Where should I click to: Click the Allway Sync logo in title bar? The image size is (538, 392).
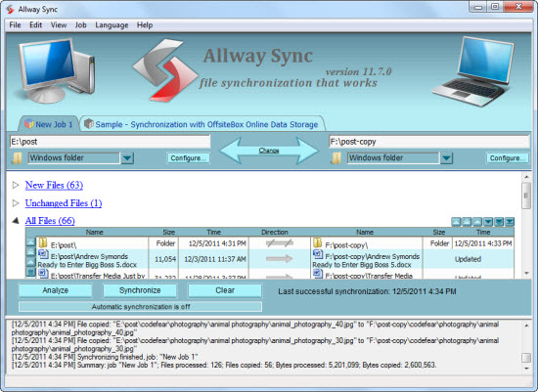coord(11,9)
